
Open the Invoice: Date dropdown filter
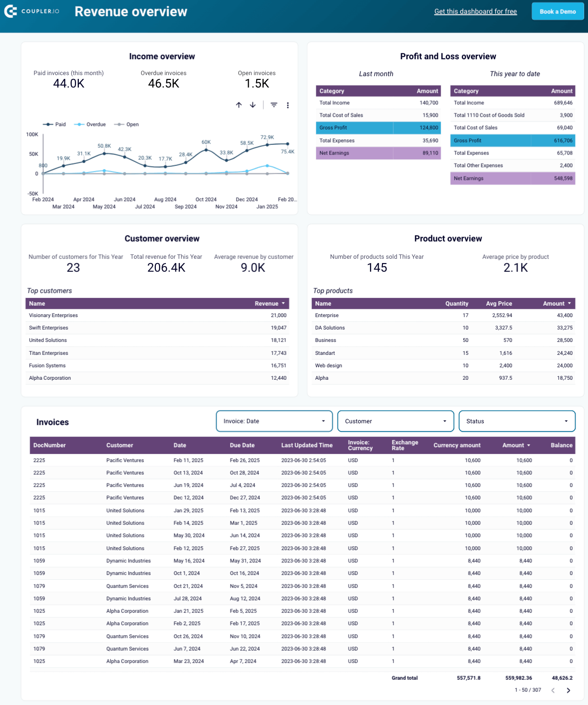tap(274, 421)
